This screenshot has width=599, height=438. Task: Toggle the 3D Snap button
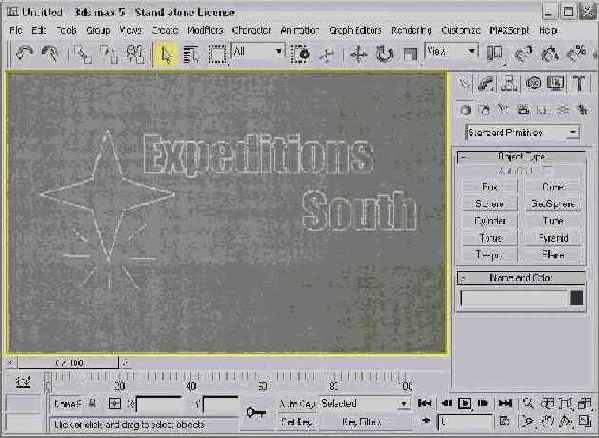click(x=524, y=54)
